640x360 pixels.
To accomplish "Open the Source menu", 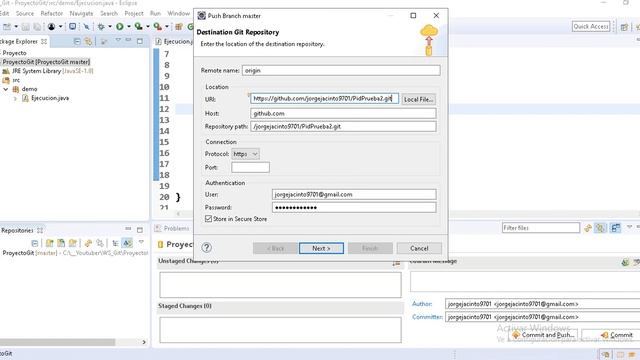I will (x=24, y=13).
